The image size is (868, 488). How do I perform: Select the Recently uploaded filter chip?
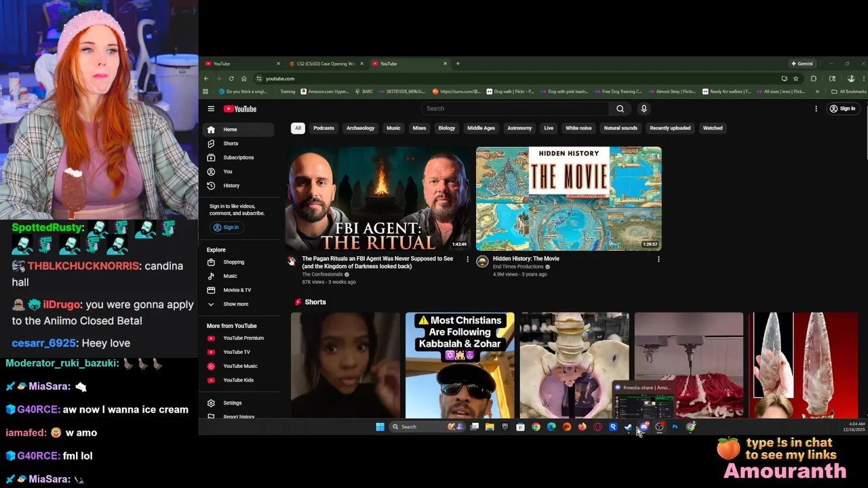click(670, 128)
